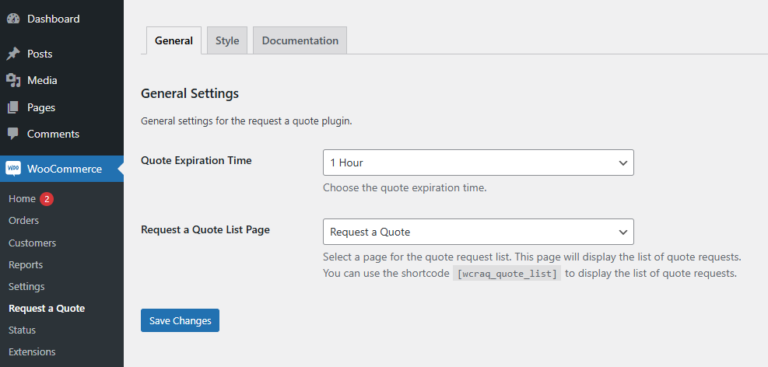
Task: Select the WooCommerce menu item
Action: [62, 169]
